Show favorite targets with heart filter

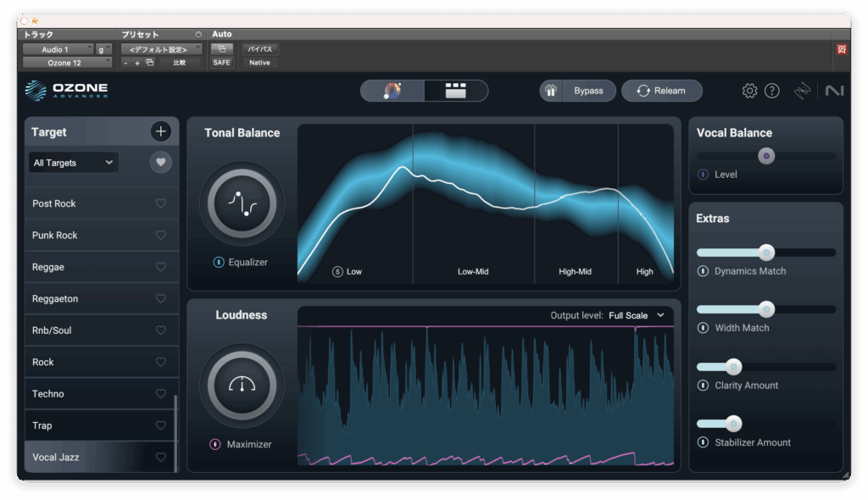161,163
